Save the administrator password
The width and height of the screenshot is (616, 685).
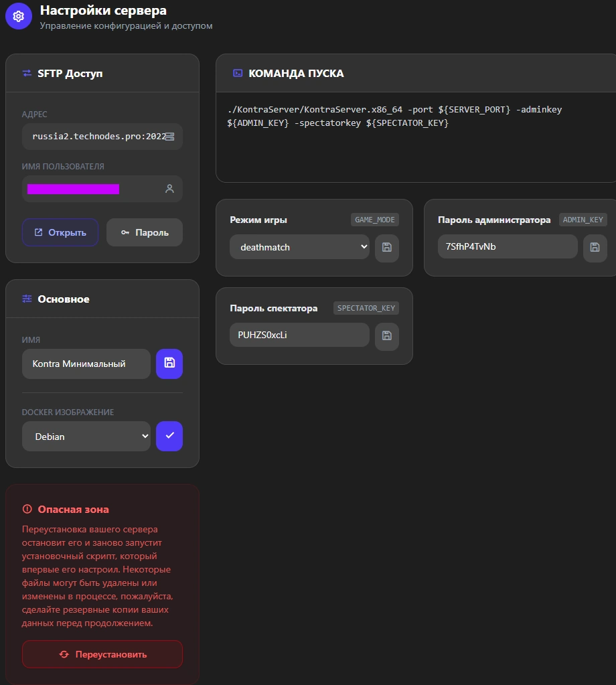pos(595,247)
